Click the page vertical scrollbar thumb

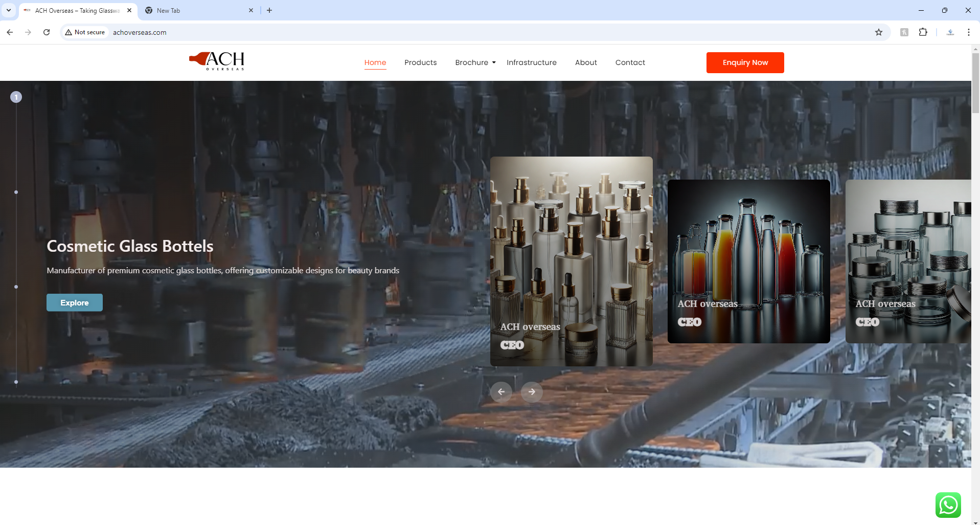coord(975,82)
